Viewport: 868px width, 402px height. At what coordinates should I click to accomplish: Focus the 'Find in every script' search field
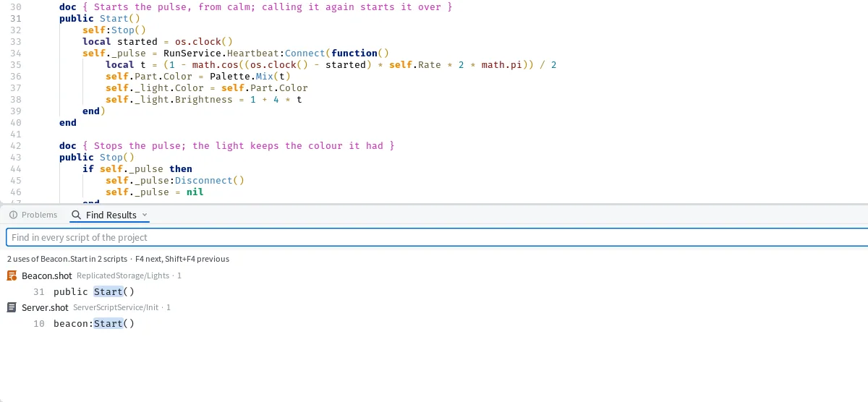[x=437, y=237]
